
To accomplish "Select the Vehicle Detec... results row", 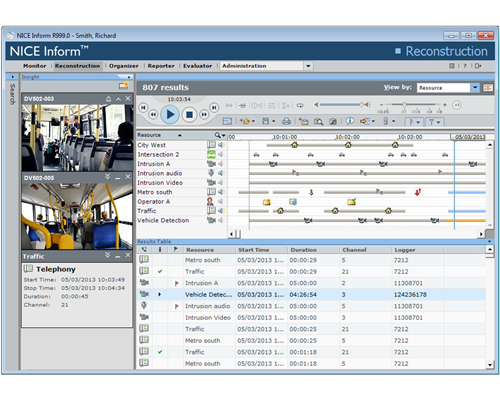I will click(x=311, y=295).
